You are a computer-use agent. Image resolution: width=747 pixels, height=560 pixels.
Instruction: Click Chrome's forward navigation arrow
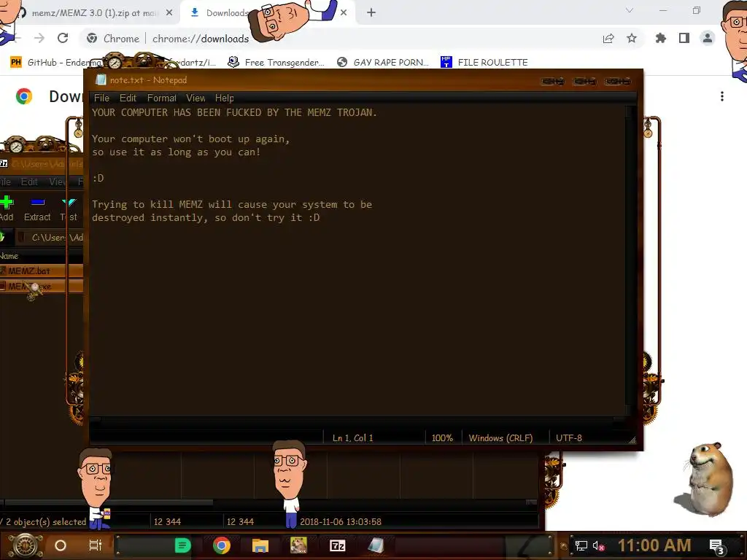point(39,38)
